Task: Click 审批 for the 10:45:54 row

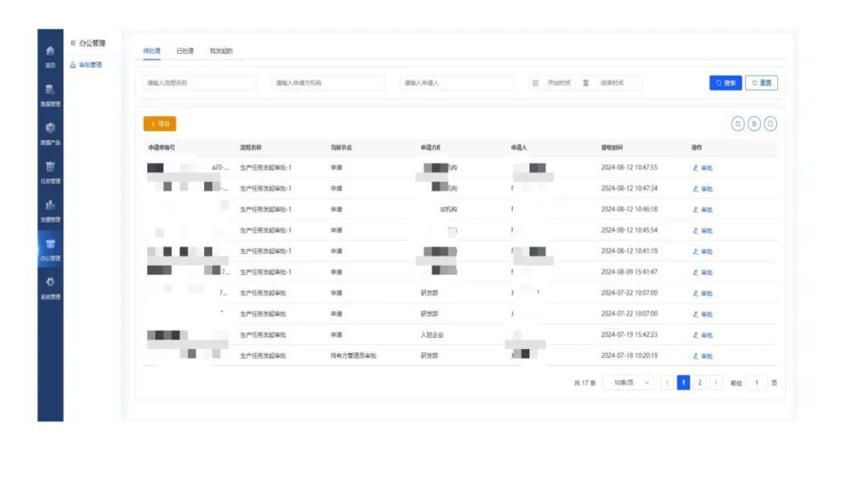Action: [x=703, y=230]
